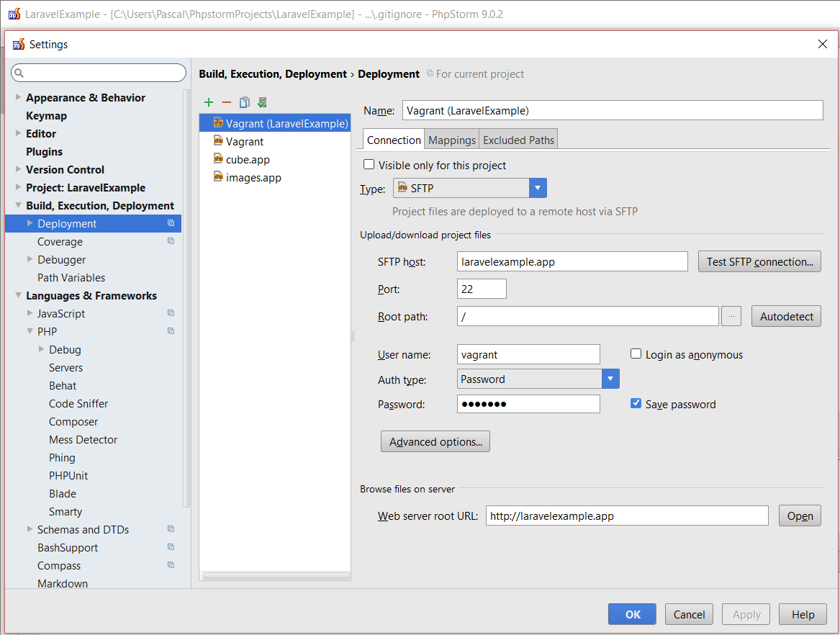Open the SFTP Type dropdown
This screenshot has height=635, width=840.
(x=538, y=189)
